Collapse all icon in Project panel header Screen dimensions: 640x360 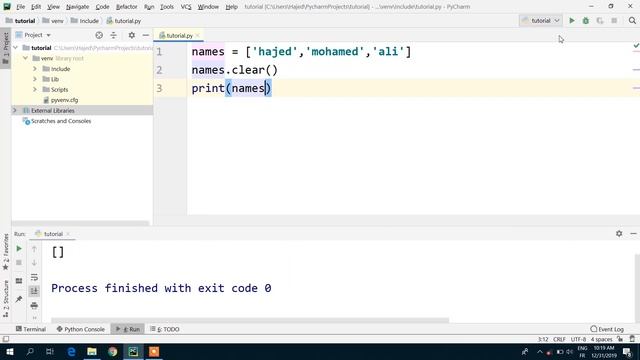click(113, 35)
